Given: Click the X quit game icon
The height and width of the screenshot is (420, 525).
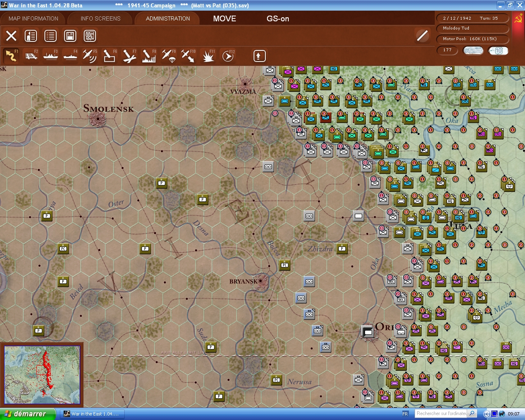Looking at the screenshot, I should coord(11,36).
